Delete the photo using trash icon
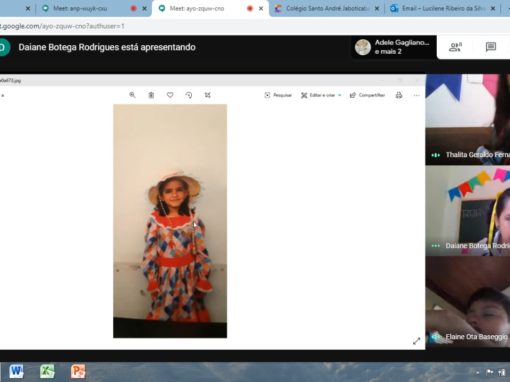510x382 pixels. 151,95
